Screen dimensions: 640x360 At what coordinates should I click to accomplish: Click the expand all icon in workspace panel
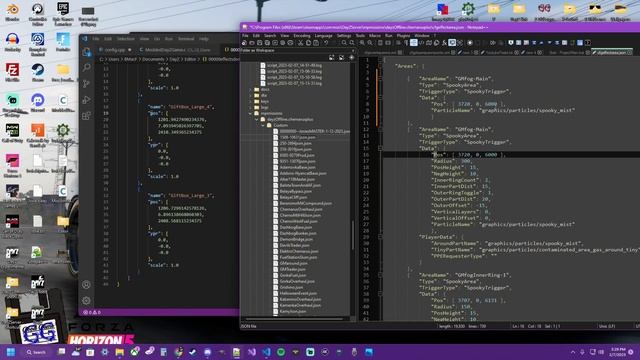pyautogui.click(x=331, y=58)
